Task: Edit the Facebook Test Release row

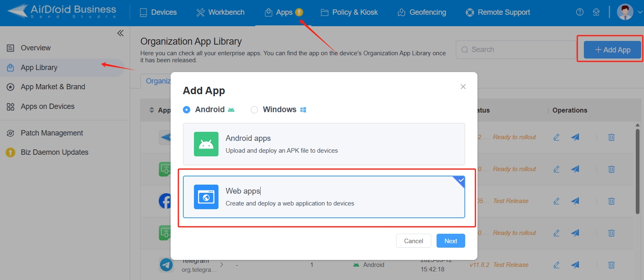Action: click(556, 201)
